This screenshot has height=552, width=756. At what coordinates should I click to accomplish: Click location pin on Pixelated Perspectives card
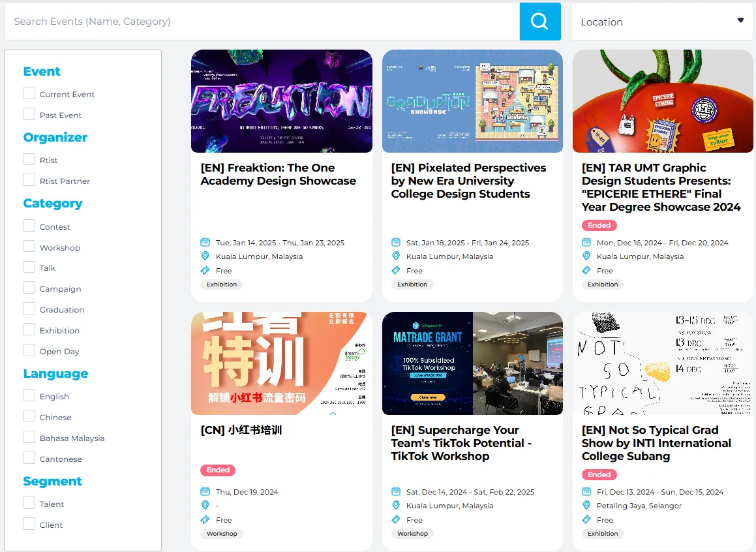tap(396, 256)
